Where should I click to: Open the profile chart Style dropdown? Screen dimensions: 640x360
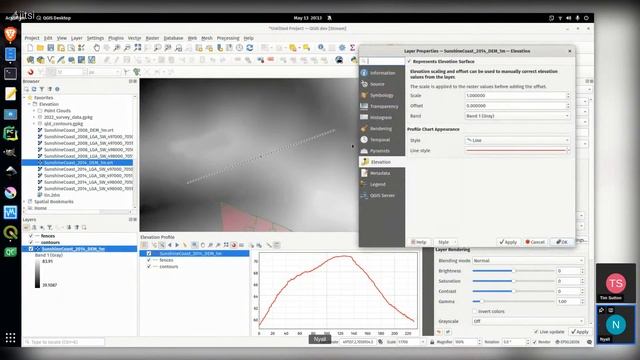point(518,140)
